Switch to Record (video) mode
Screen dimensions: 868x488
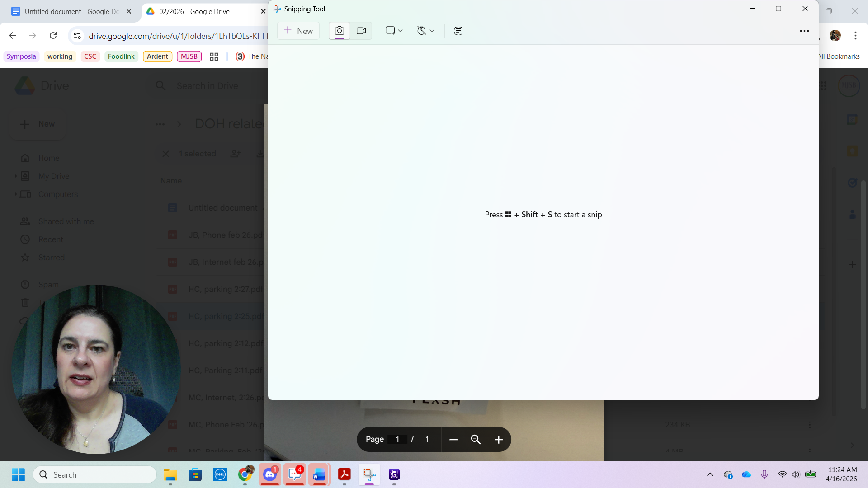pyautogui.click(x=361, y=31)
